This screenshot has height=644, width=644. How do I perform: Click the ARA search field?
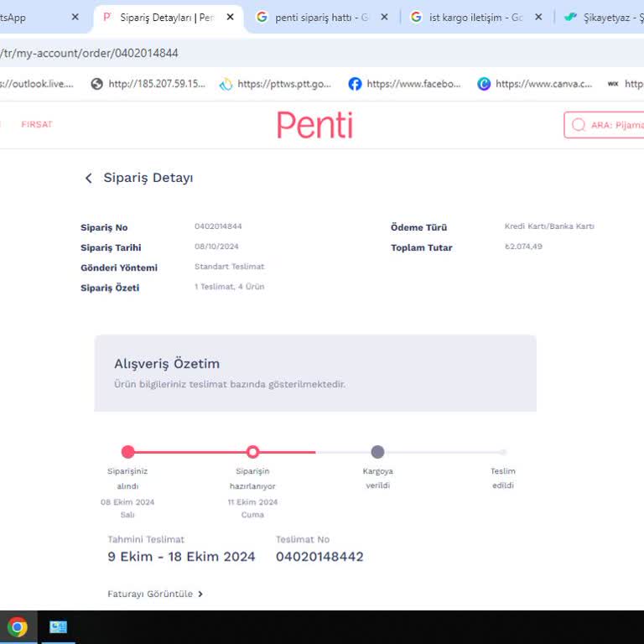604,125
